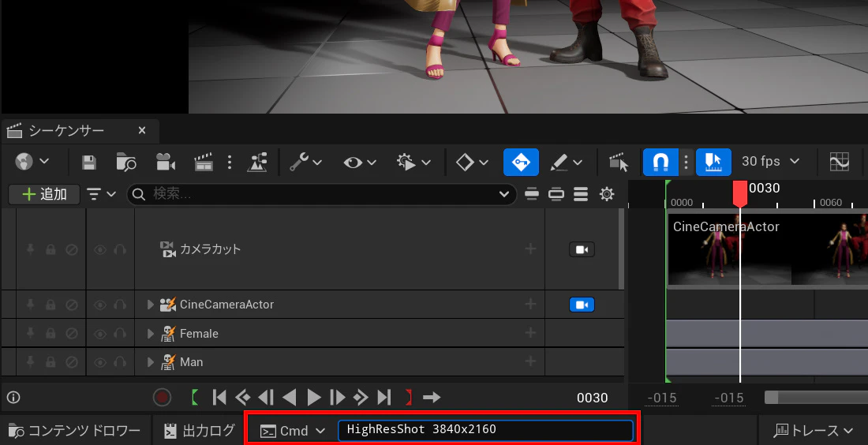
Task: Mute the Female track using circle-slash icon
Action: (x=71, y=334)
